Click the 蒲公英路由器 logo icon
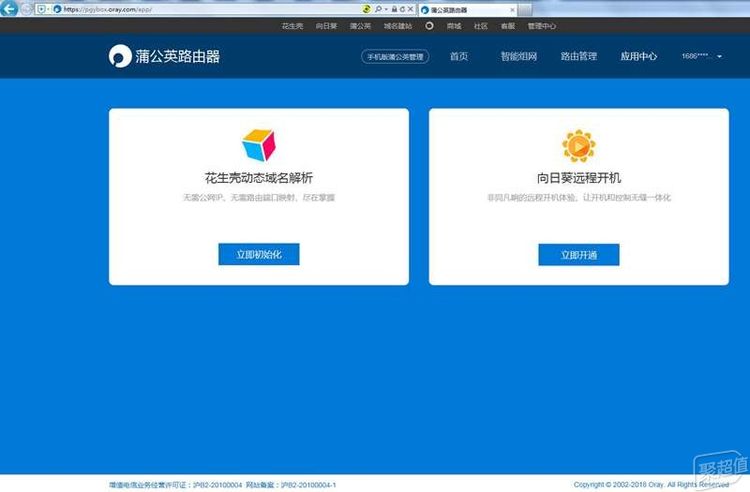 point(120,57)
